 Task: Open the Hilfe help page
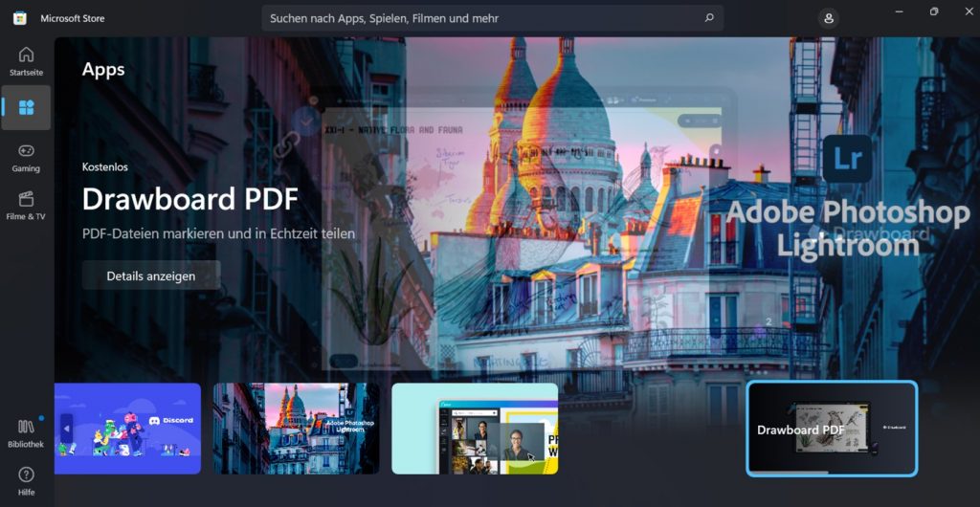coord(26,481)
